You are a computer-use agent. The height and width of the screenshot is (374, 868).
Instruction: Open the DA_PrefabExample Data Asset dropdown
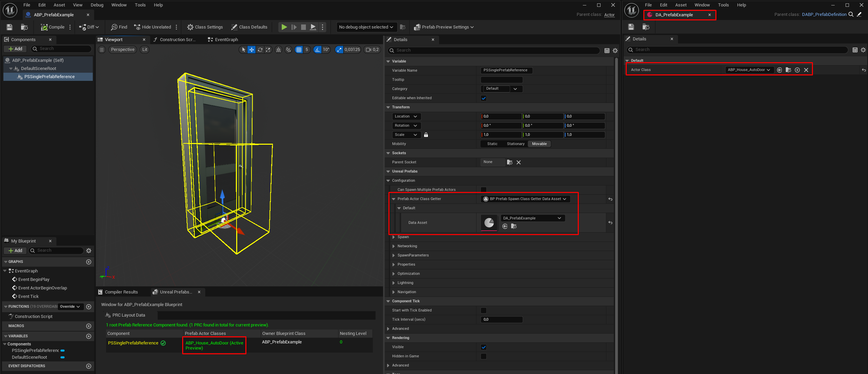(533, 218)
